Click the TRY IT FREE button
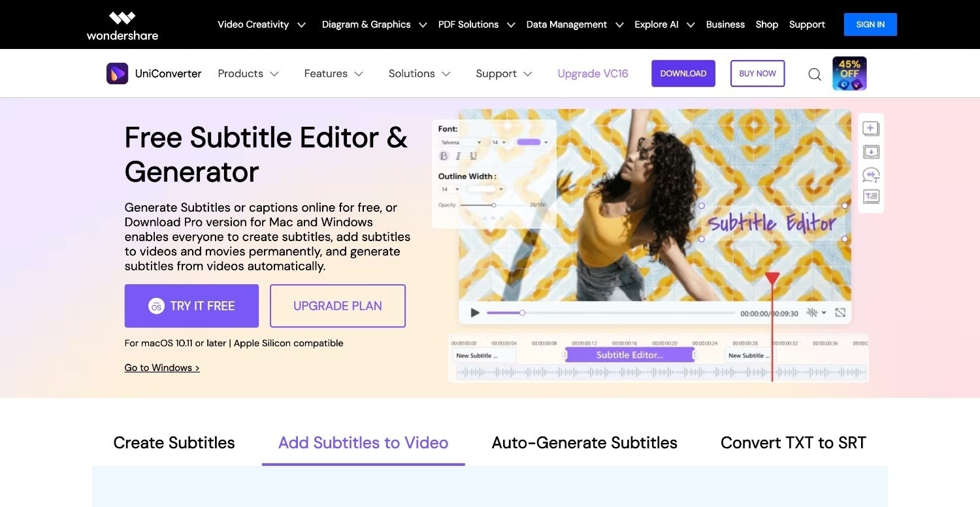The height and width of the screenshot is (507, 980). (191, 306)
